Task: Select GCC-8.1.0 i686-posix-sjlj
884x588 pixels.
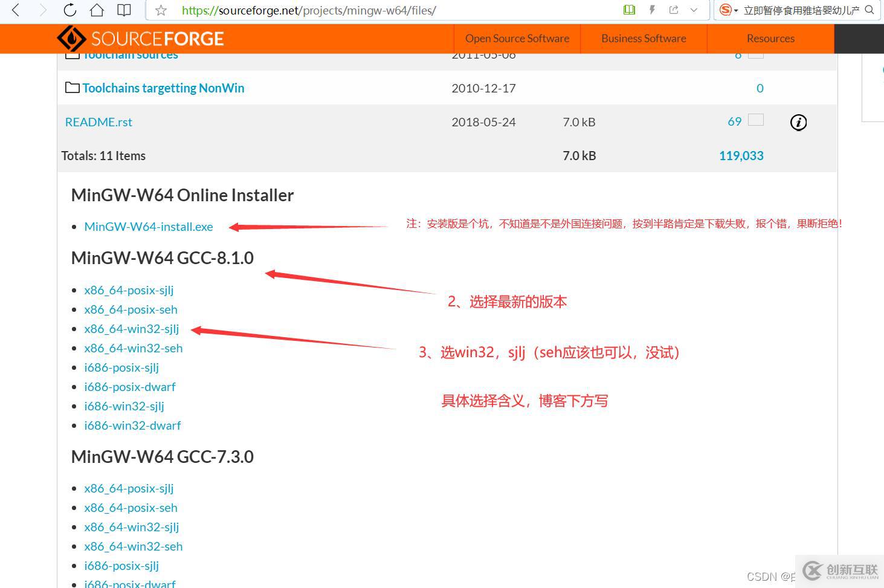Action: (x=121, y=367)
